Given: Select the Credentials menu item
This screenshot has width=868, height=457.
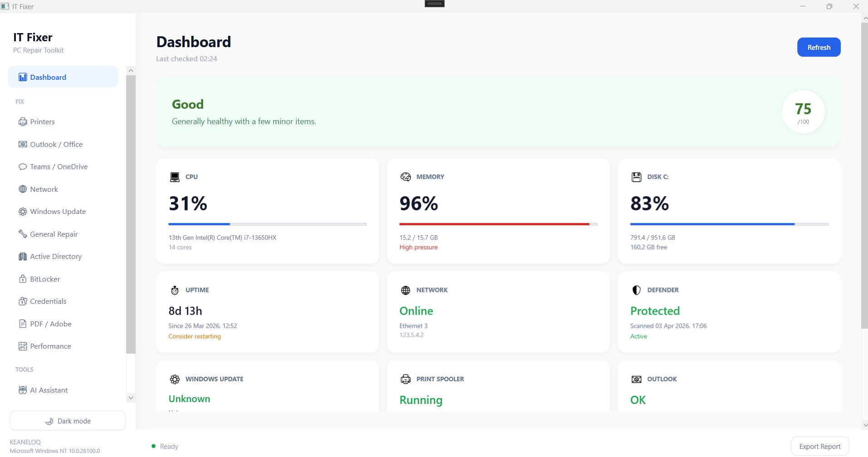Looking at the screenshot, I should pos(63,301).
